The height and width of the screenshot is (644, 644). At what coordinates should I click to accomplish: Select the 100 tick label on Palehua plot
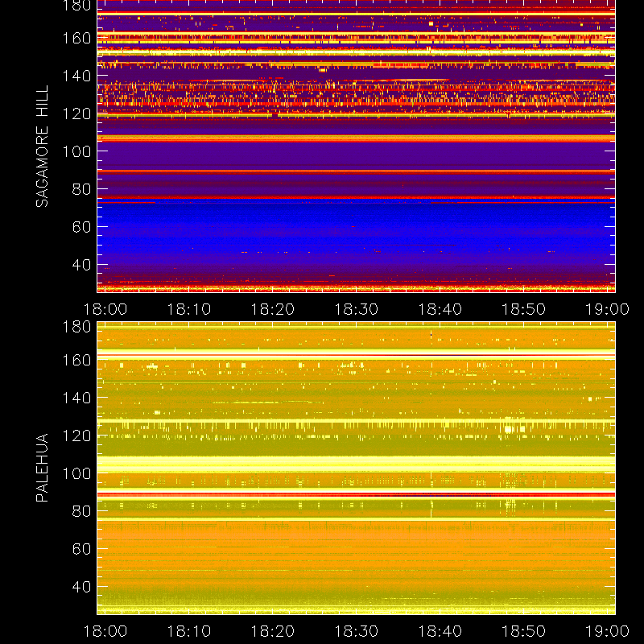coord(76,473)
